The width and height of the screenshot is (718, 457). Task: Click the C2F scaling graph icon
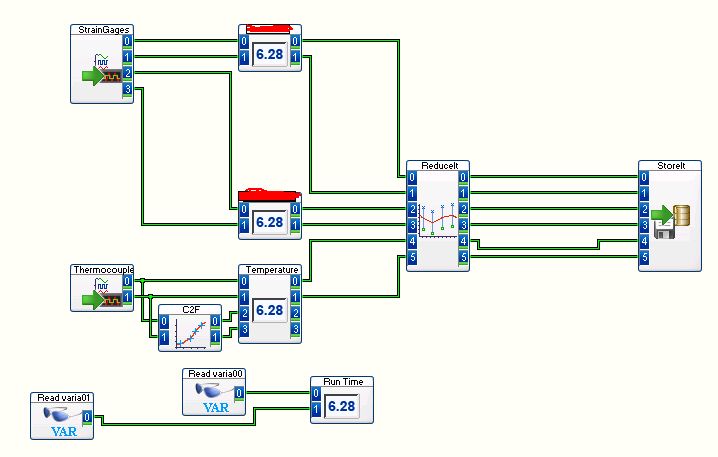pos(190,333)
